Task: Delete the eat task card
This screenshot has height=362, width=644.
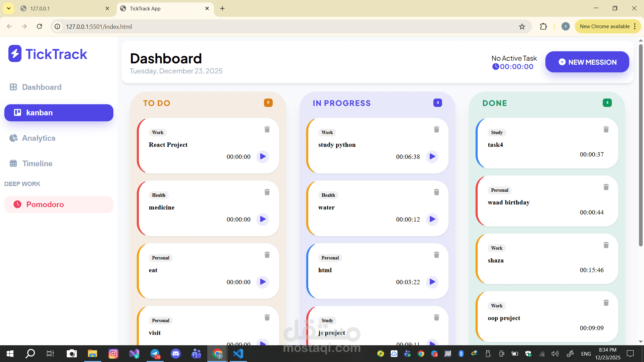Action: click(x=267, y=255)
